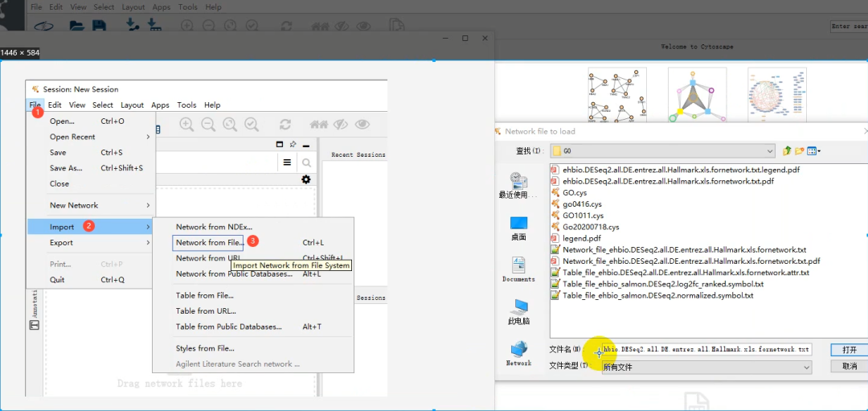Click pin icon in Session screenshot panel header

(x=293, y=145)
